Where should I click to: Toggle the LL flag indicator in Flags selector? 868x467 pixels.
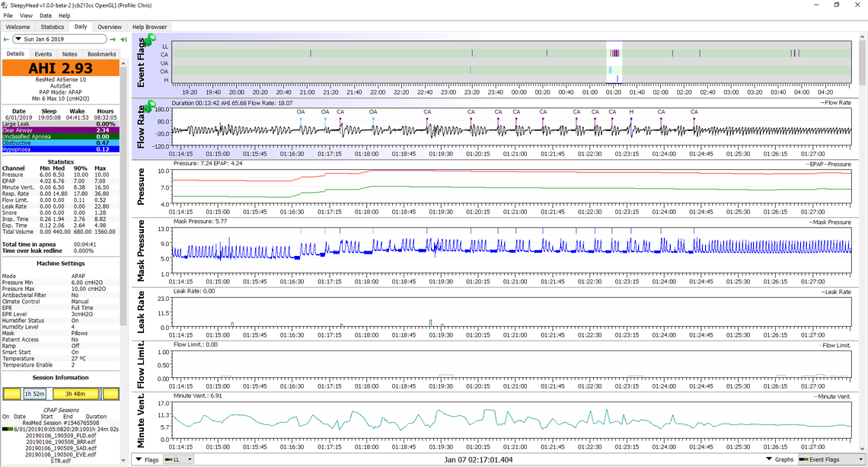click(x=168, y=460)
